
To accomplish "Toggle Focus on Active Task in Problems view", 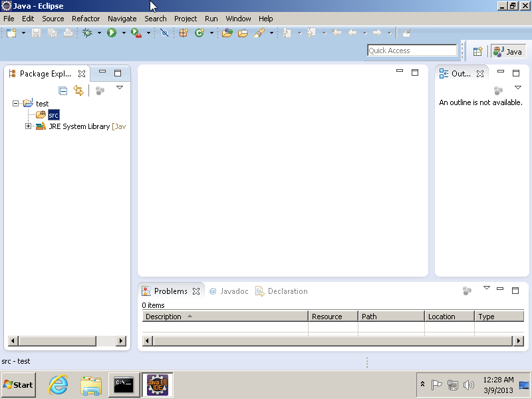I will click(x=467, y=291).
